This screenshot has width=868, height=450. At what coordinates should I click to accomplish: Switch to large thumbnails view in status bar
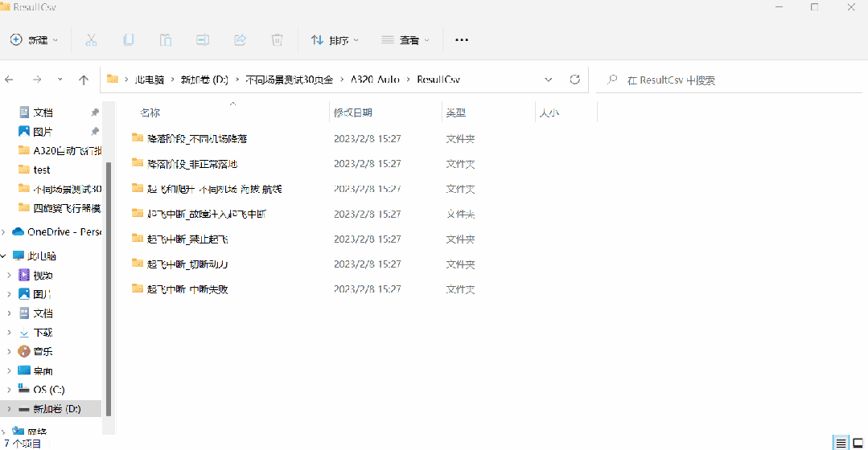[x=858, y=443]
